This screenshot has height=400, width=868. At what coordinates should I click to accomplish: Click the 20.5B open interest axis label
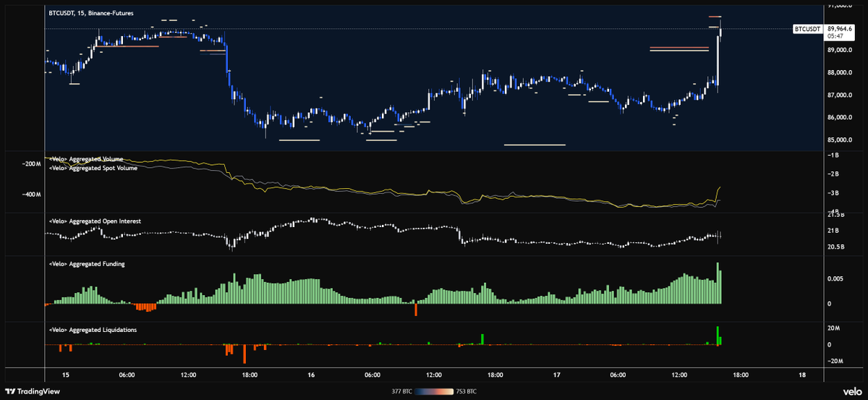click(x=836, y=247)
